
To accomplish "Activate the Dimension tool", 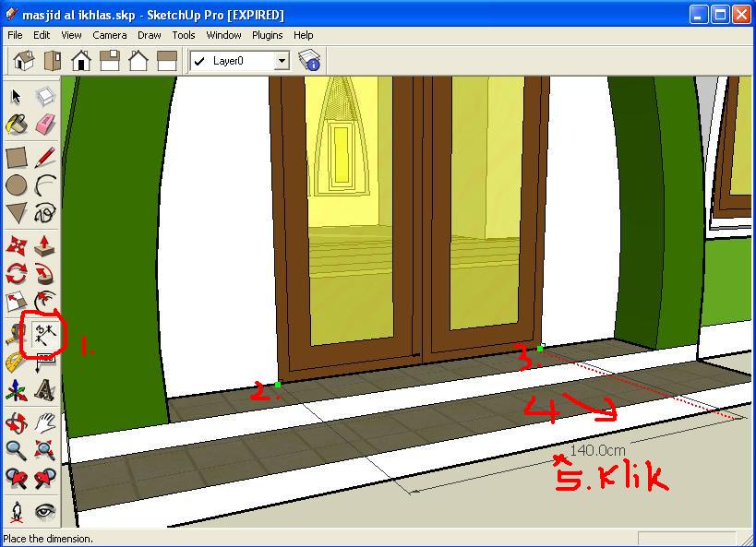I will click(x=45, y=335).
